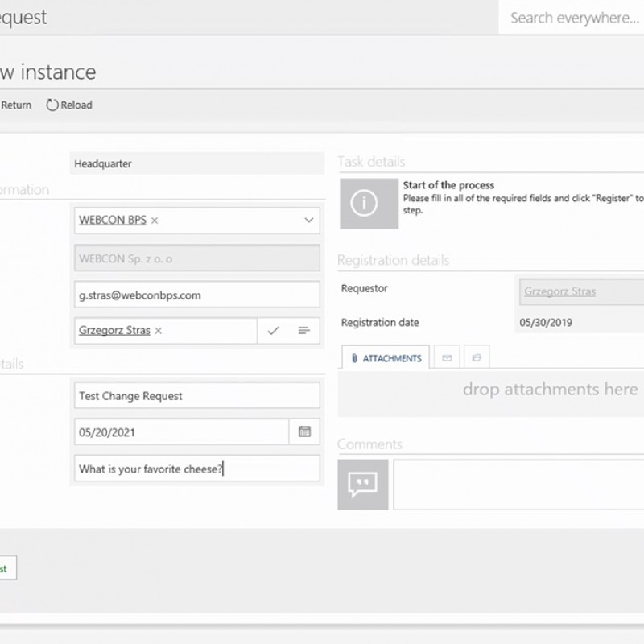Expand the WEBCON BPS dropdown chevron
This screenshot has width=644, height=644.
308,220
